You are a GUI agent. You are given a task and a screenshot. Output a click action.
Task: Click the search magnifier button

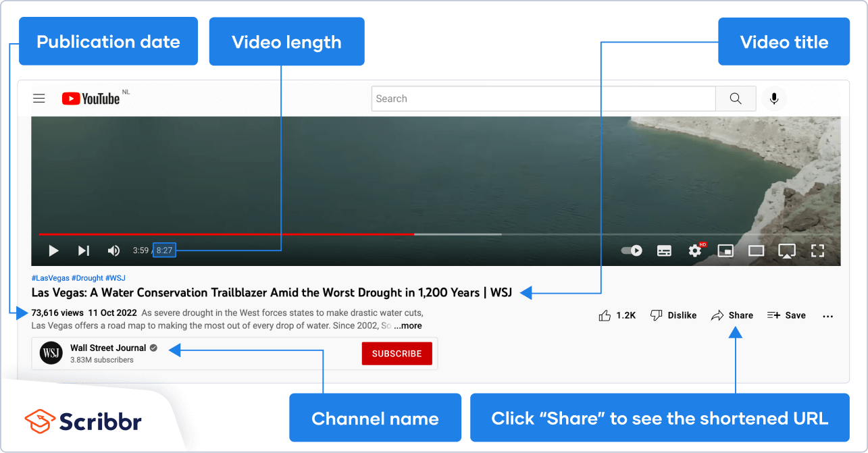[x=736, y=99]
